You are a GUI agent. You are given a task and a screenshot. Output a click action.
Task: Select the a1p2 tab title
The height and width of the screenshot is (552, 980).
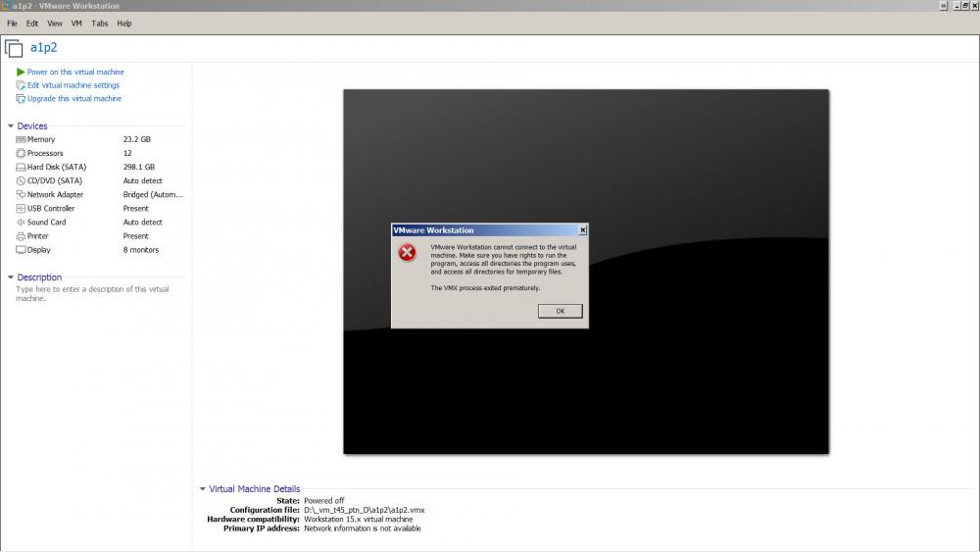click(44, 47)
